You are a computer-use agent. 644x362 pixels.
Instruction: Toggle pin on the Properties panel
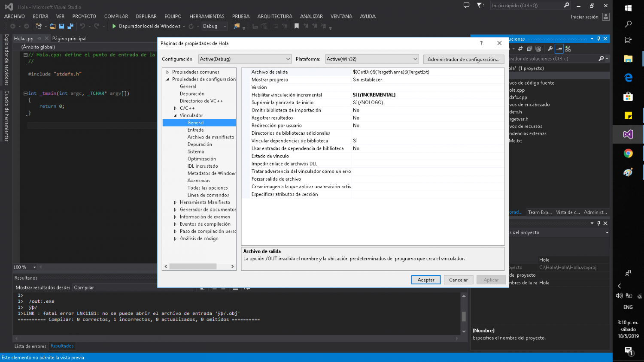point(598,223)
